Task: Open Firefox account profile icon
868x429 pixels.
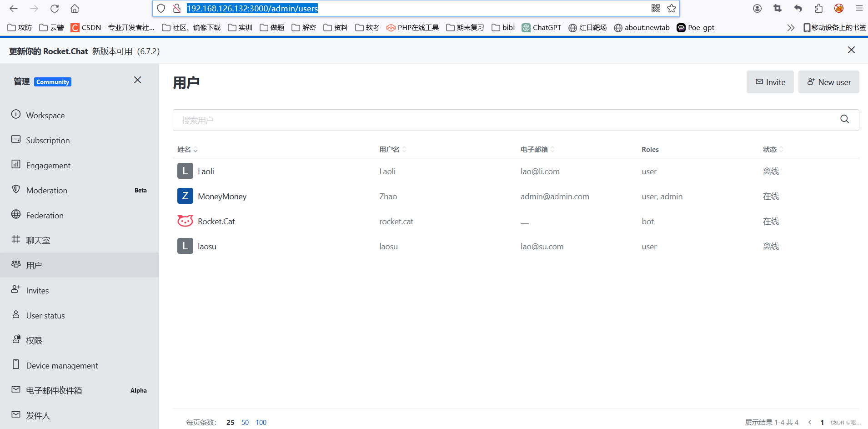Action: (x=757, y=8)
